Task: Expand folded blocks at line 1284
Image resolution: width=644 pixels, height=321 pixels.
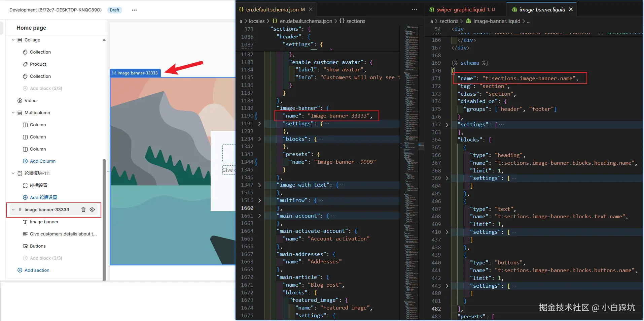Action: (259, 139)
